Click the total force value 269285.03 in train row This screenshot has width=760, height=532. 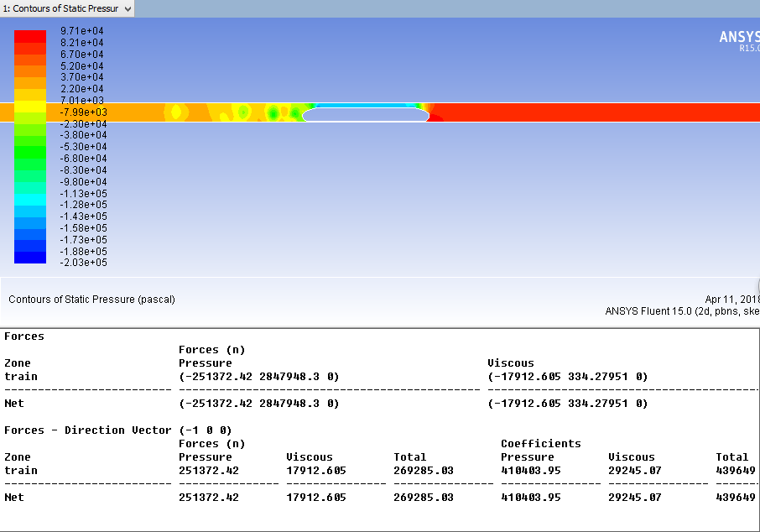point(423,471)
